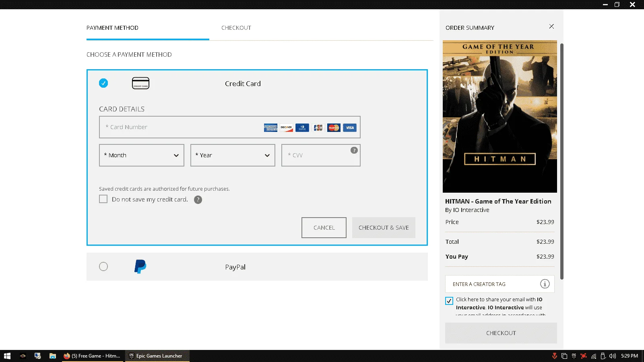The image size is (644, 362).
Task: Open the Creator Tag info icon
Action: click(x=545, y=284)
